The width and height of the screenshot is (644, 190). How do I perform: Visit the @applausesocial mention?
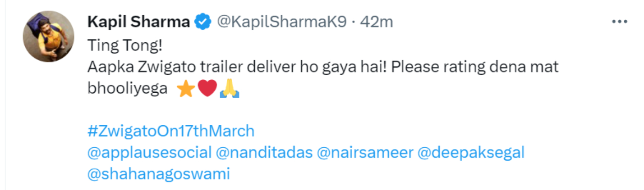(149, 153)
